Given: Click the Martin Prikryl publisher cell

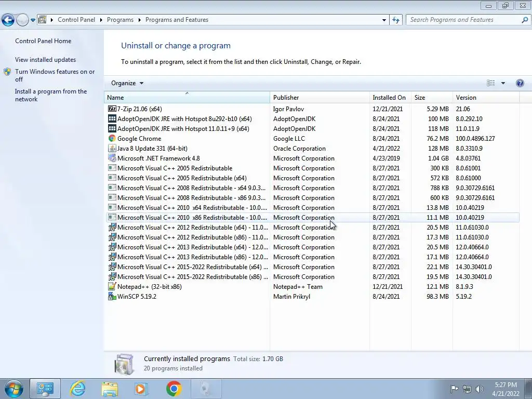Looking at the screenshot, I should coord(291,296).
